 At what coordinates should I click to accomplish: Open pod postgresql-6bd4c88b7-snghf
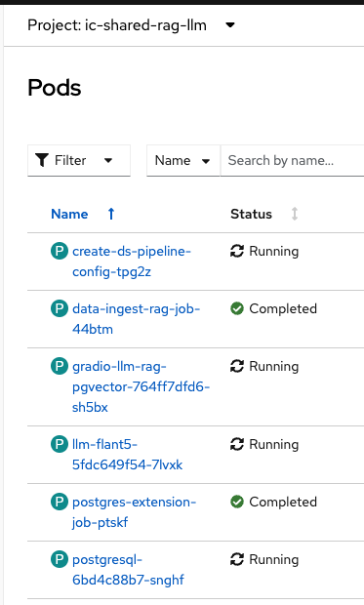click(x=128, y=570)
